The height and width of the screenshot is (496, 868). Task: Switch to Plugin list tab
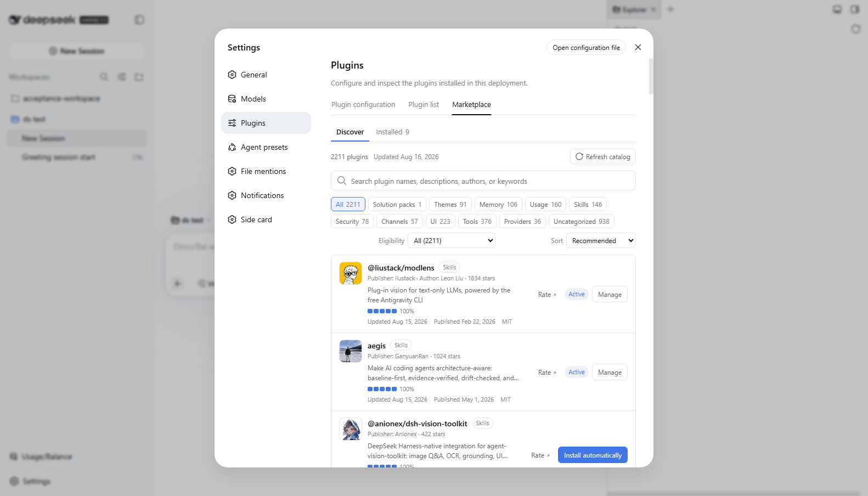(424, 104)
